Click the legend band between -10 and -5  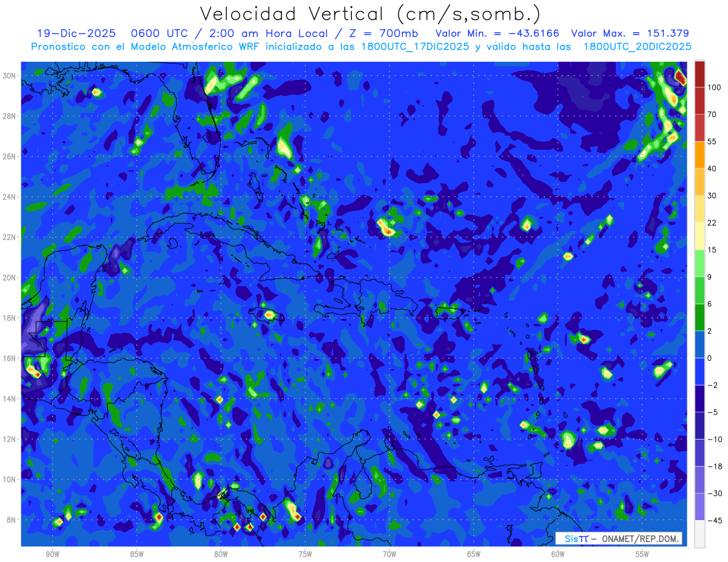click(699, 425)
